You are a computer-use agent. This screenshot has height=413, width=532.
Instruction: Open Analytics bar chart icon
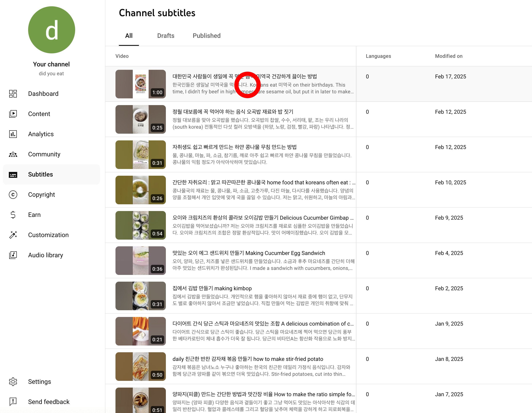coord(13,134)
